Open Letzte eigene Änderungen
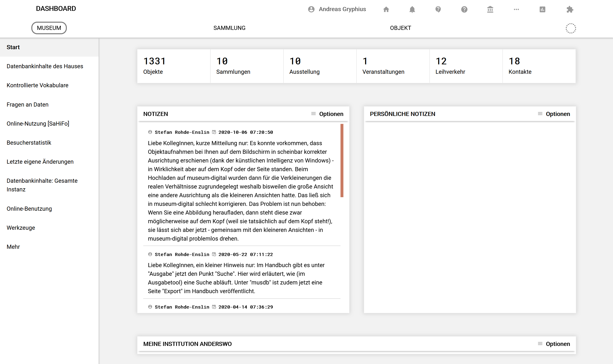This screenshot has width=613, height=364. (x=49, y=162)
